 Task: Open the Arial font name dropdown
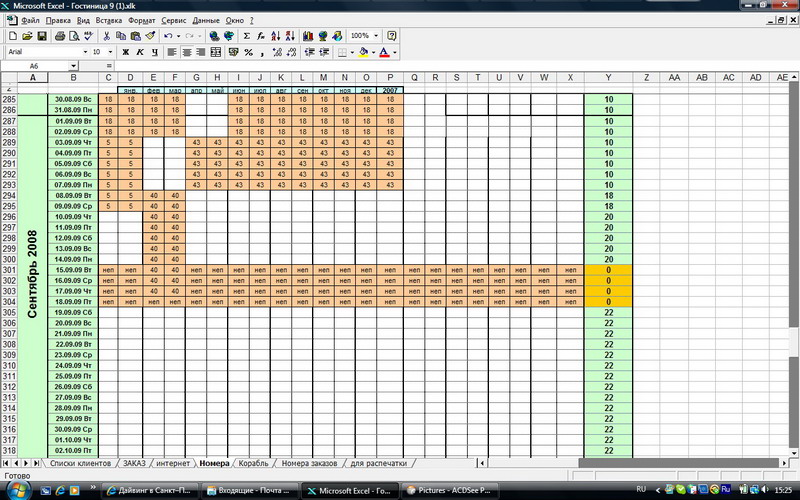pos(83,52)
